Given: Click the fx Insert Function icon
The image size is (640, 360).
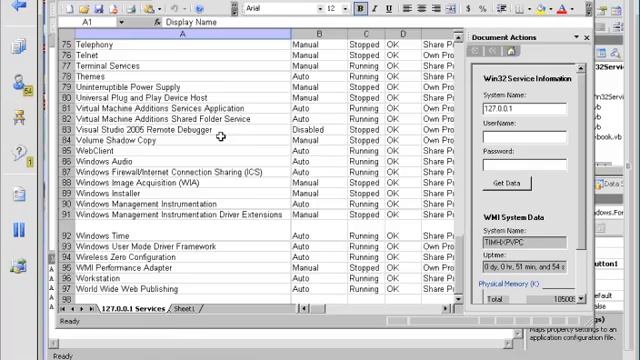Looking at the screenshot, I should (157, 22).
